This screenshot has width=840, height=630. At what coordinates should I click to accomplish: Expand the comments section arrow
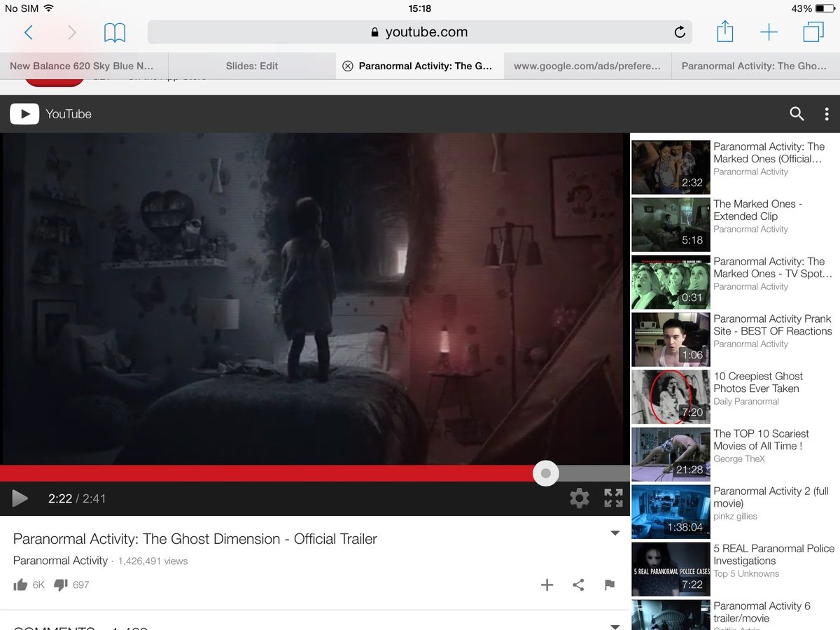point(615,626)
